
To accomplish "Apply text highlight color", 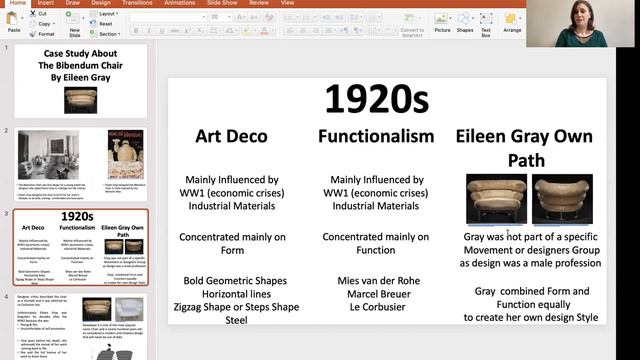I will click(x=246, y=31).
